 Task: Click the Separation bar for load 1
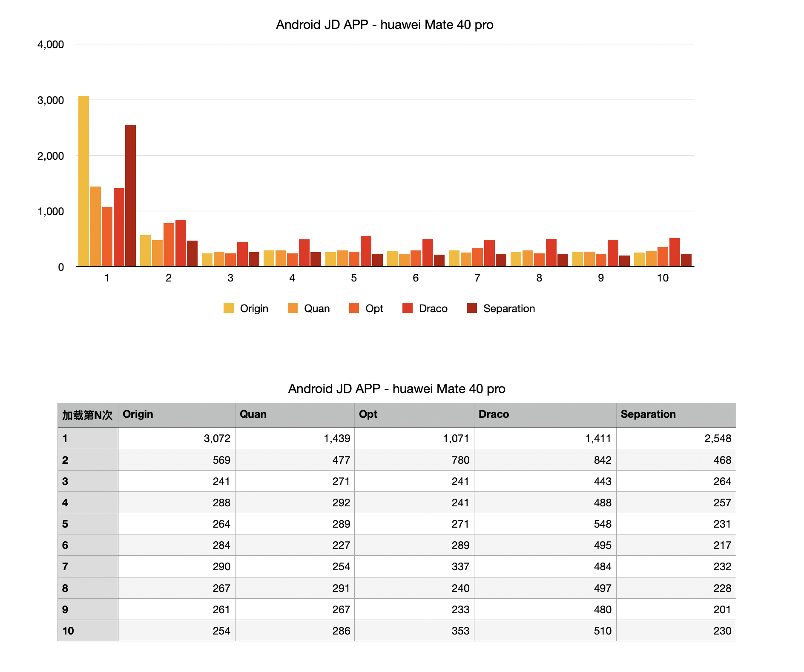pos(130,195)
